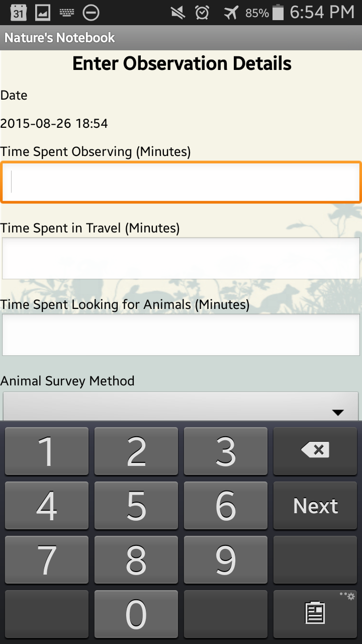Tap the do-not-disturb circle icon
The image size is (362, 644).
click(91, 13)
